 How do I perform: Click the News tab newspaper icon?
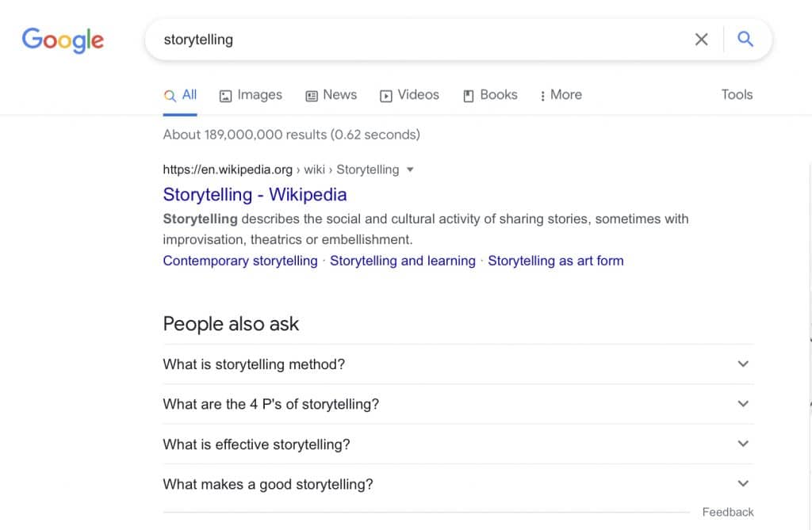pyautogui.click(x=310, y=94)
